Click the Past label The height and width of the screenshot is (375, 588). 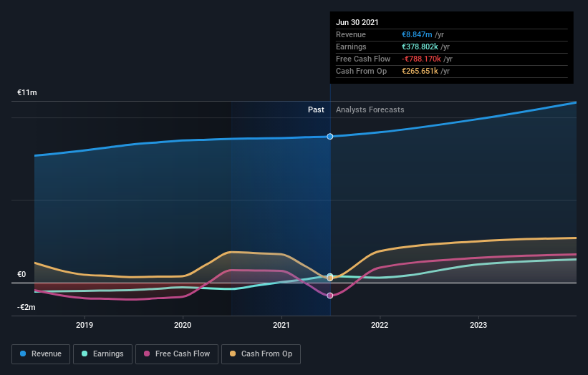pos(316,109)
